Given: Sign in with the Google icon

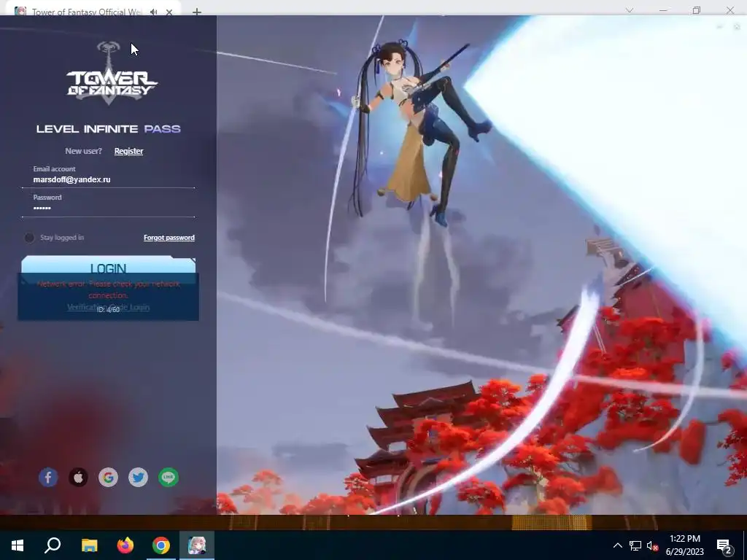Looking at the screenshot, I should point(108,477).
